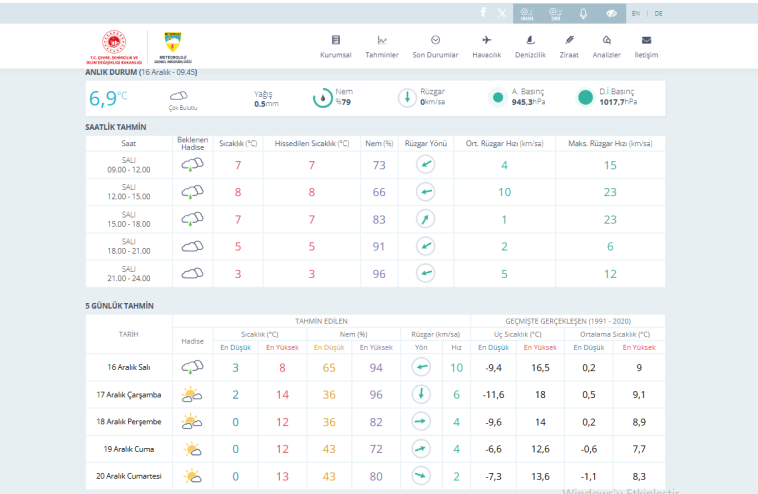The image size is (758, 494).
Task: Click the microphone voice icon
Action: pyautogui.click(x=583, y=13)
